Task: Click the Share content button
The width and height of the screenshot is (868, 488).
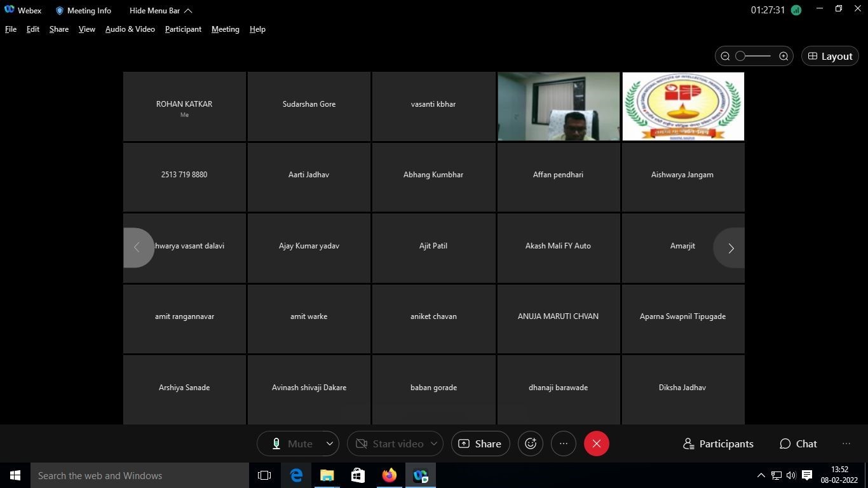Action: pos(480,444)
